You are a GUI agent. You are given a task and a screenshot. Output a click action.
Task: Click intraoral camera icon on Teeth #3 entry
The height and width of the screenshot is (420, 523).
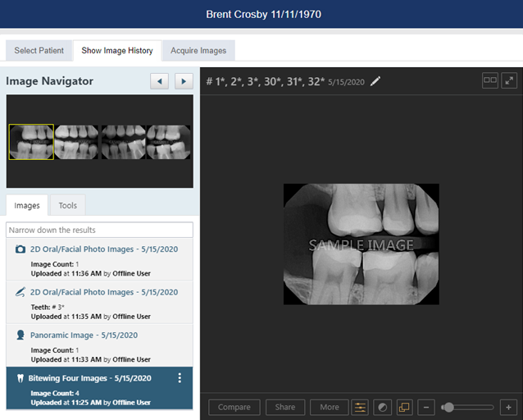20,292
